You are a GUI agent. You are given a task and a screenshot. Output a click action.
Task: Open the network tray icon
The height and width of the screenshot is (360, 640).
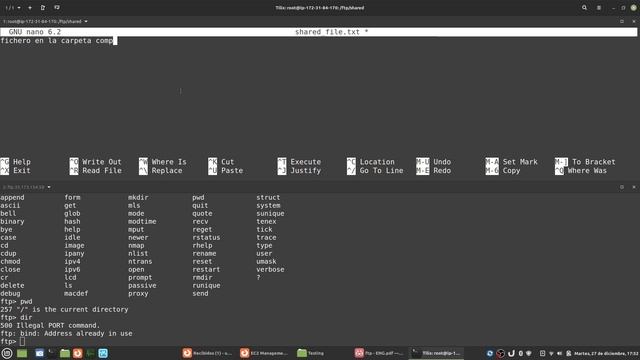coord(551,353)
